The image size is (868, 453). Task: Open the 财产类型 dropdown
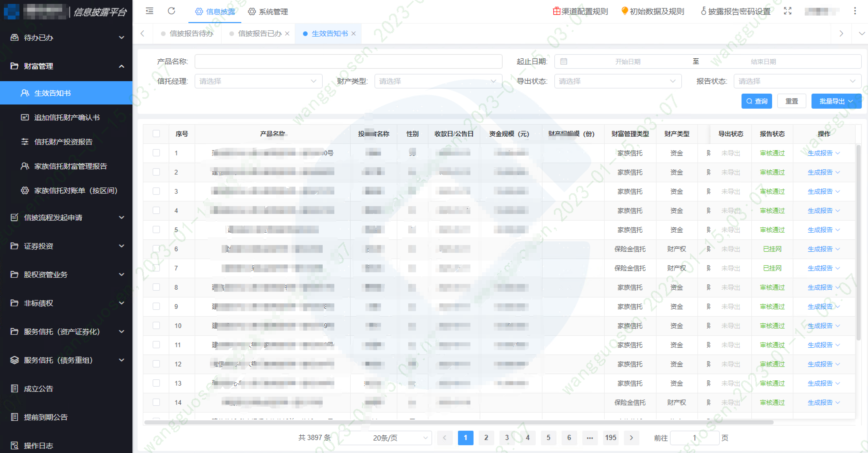(438, 81)
